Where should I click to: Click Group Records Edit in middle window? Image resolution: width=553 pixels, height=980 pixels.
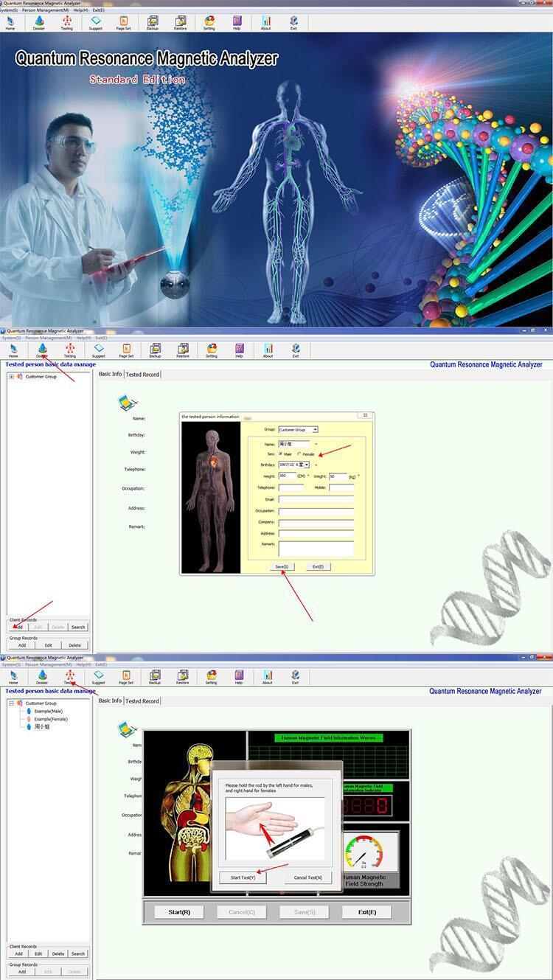pyautogui.click(x=48, y=645)
